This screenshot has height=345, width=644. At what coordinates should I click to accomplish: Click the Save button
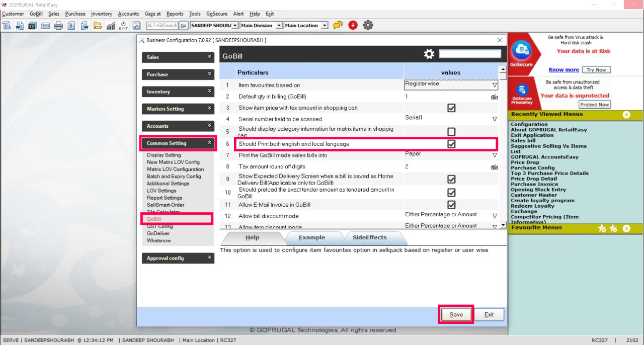click(456, 314)
